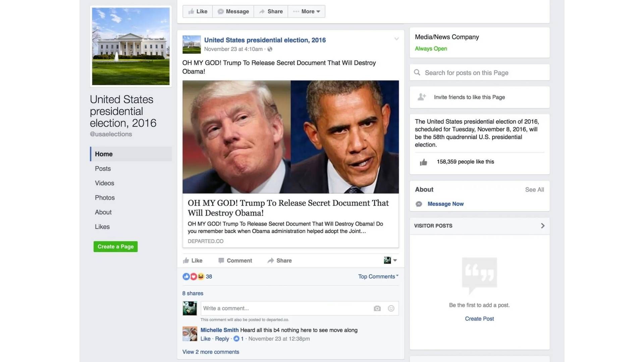
Task: Click in the Write a comment field
Action: coord(285,308)
